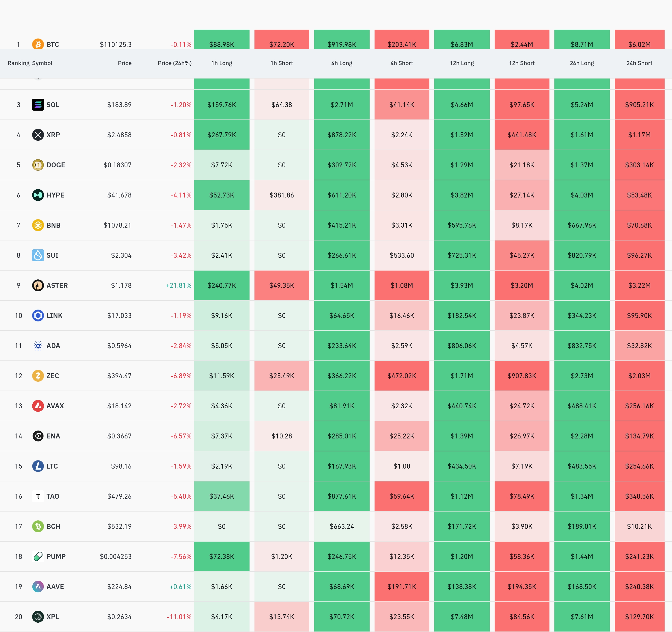The image size is (672, 632).
Task: Click the ASTER token icon
Action: (x=38, y=285)
